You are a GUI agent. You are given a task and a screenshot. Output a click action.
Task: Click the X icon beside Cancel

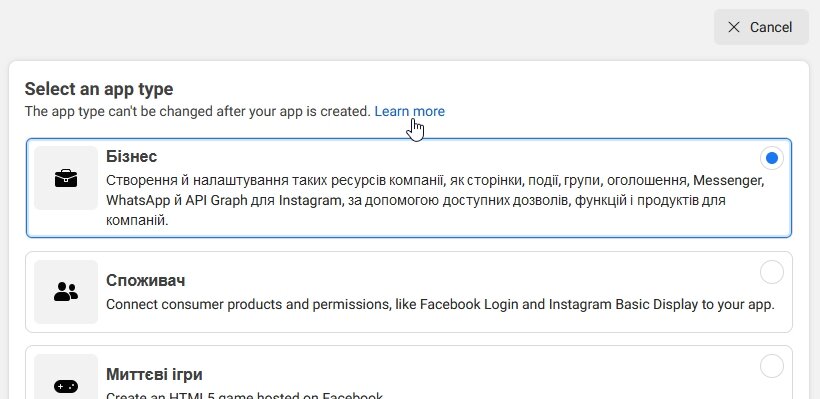(734, 27)
